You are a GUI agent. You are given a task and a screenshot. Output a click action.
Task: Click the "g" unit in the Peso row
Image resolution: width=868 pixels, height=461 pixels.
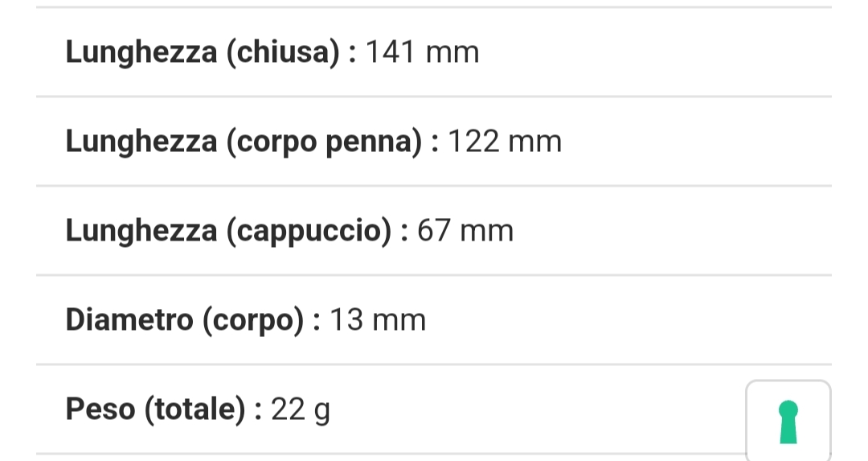(321, 412)
